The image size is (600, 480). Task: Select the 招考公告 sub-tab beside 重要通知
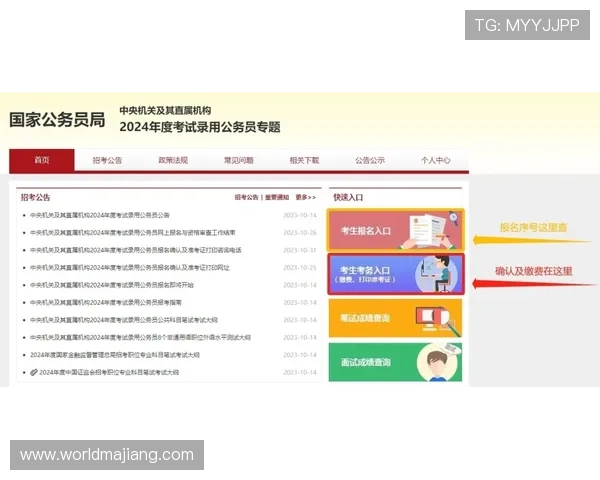[246, 198]
